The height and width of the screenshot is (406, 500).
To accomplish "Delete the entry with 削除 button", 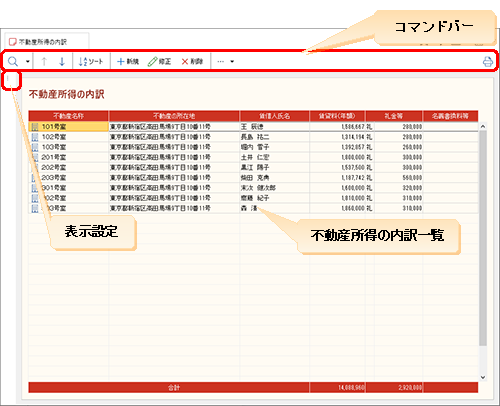I will (192, 61).
